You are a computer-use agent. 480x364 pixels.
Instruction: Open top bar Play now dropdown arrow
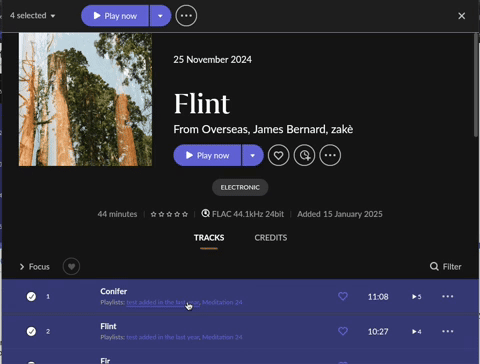[160, 16]
